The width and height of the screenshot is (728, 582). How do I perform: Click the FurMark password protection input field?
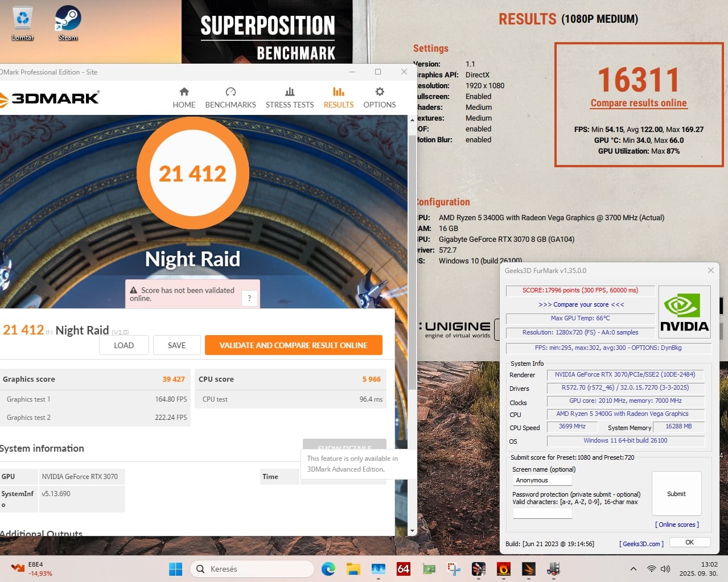(x=542, y=513)
